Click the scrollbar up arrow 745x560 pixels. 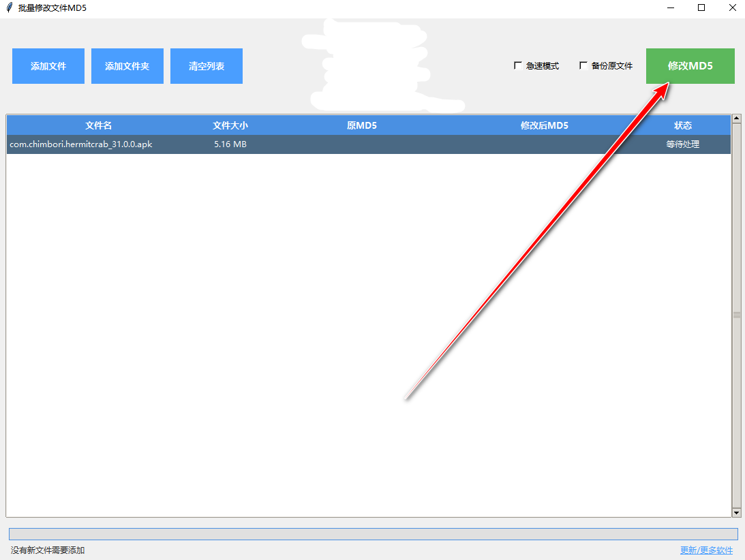(x=736, y=119)
